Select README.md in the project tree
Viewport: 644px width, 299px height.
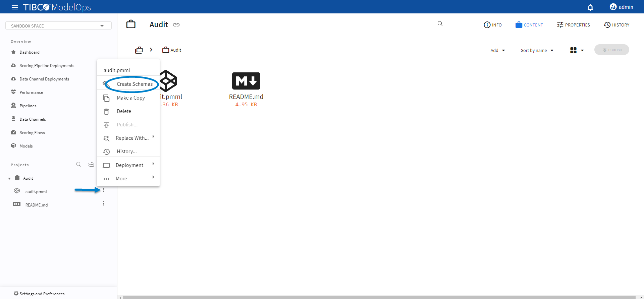pyautogui.click(x=37, y=205)
